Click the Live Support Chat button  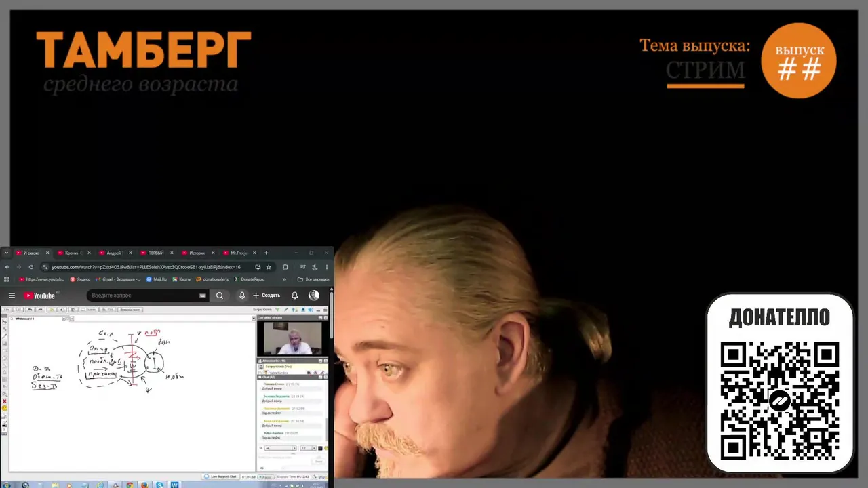click(220, 476)
